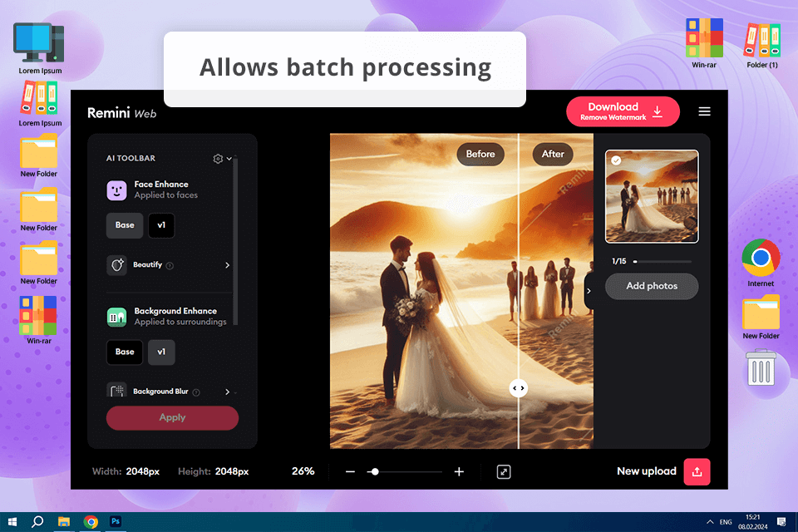Click the After label
The height and width of the screenshot is (532, 798).
[x=553, y=154]
